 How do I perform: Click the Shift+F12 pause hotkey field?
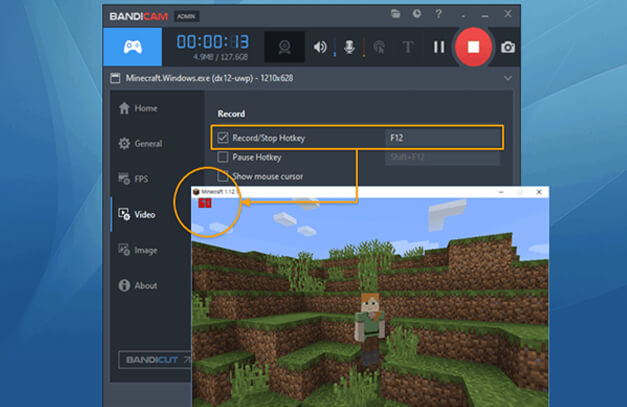click(x=442, y=157)
